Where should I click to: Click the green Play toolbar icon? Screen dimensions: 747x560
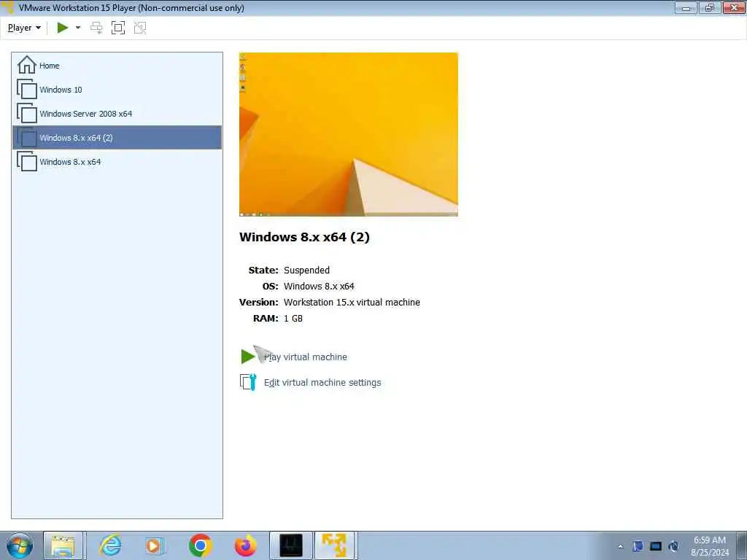coord(63,28)
